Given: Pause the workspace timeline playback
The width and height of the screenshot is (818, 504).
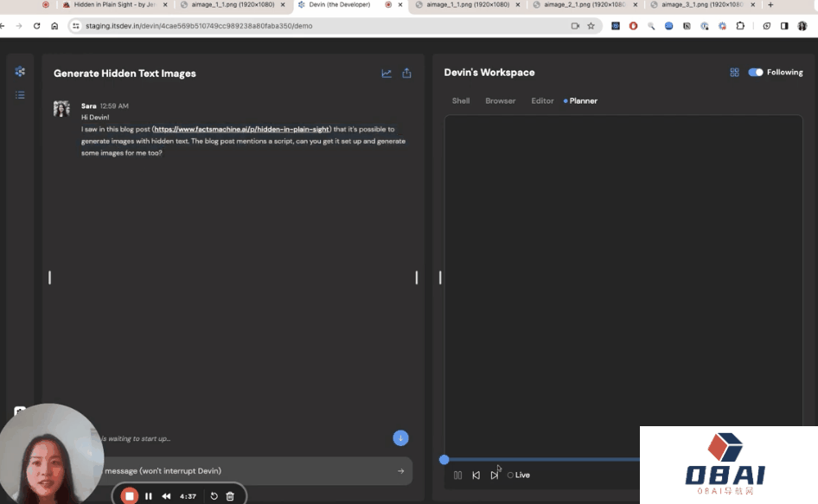Looking at the screenshot, I should point(457,475).
